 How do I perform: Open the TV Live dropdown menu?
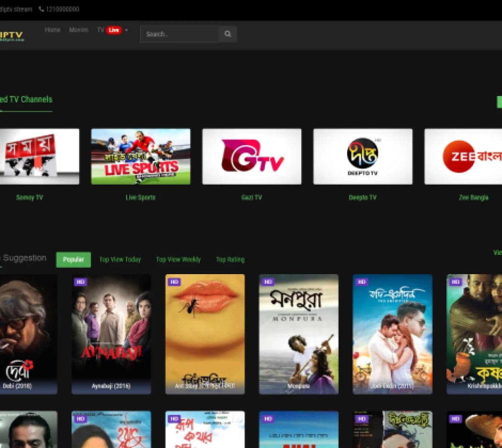click(x=113, y=30)
